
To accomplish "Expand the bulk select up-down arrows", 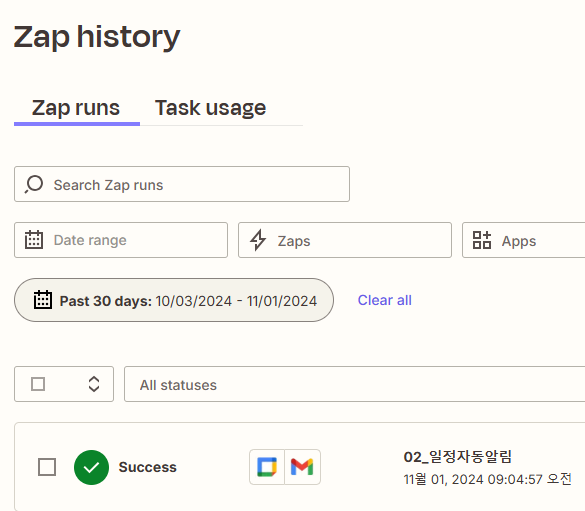I will 94,384.
